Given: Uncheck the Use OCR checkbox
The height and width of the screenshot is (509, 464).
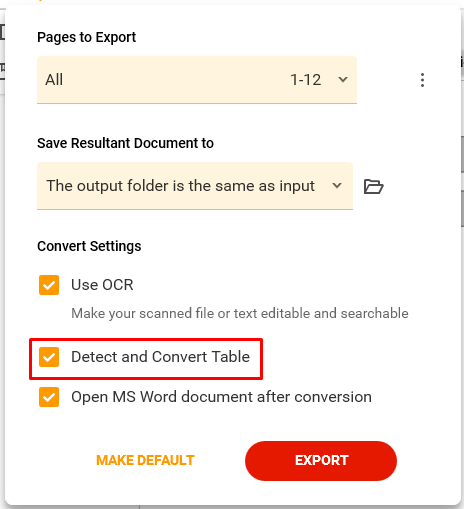Looking at the screenshot, I should coord(49,285).
